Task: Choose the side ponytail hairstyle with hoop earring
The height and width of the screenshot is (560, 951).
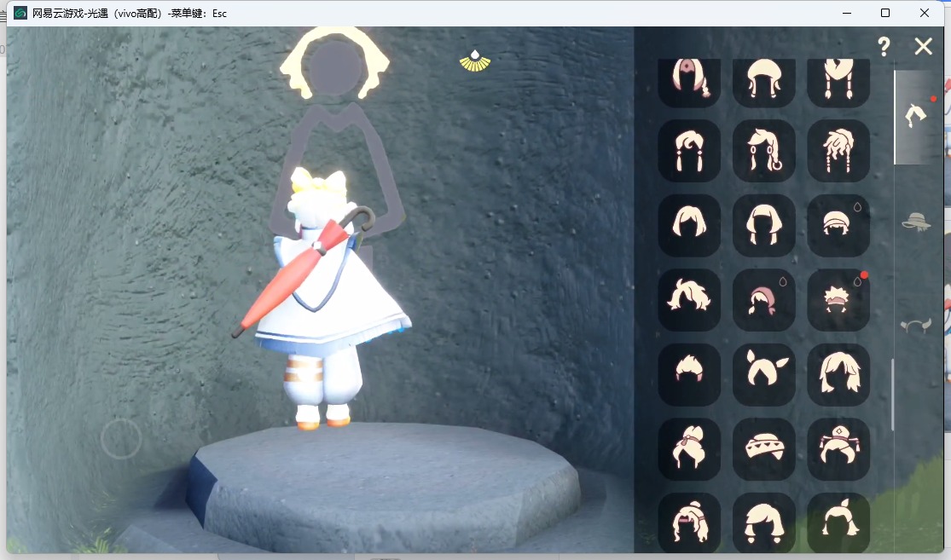Action: click(x=763, y=151)
